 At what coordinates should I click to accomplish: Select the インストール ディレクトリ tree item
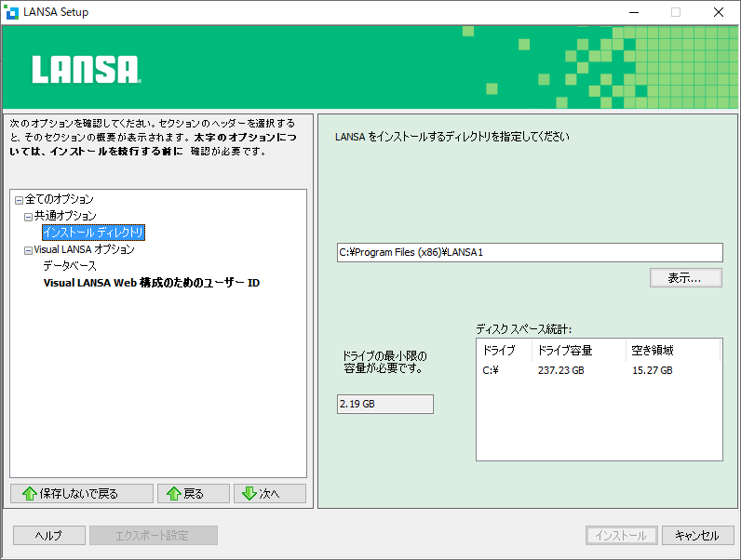coord(94,233)
